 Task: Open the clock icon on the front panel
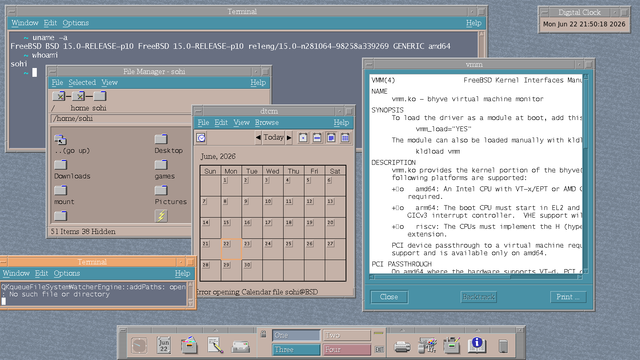[x=139, y=346]
